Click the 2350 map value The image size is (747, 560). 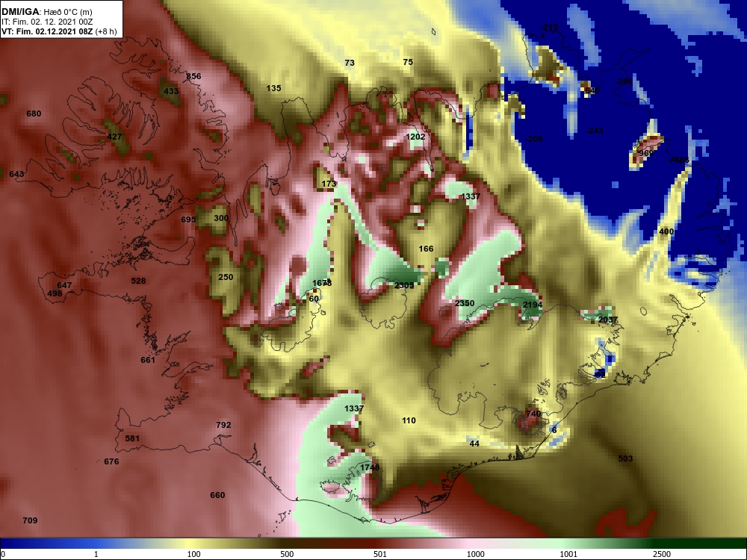pos(465,303)
